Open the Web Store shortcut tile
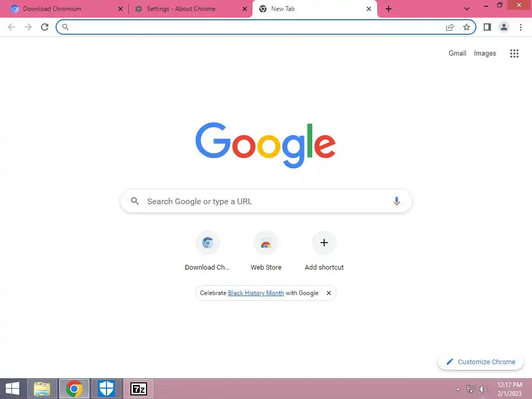 coord(266,251)
